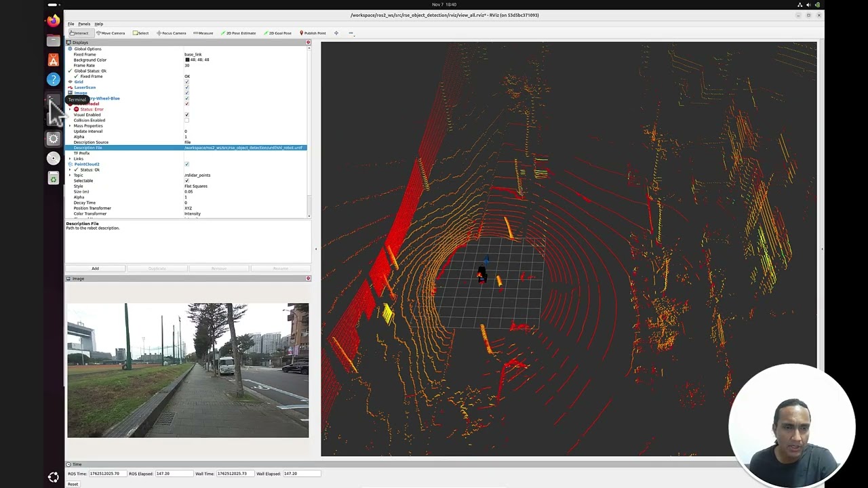The width and height of the screenshot is (868, 488).
Task: Check the Collision Enabled checkbox
Action: (x=186, y=120)
